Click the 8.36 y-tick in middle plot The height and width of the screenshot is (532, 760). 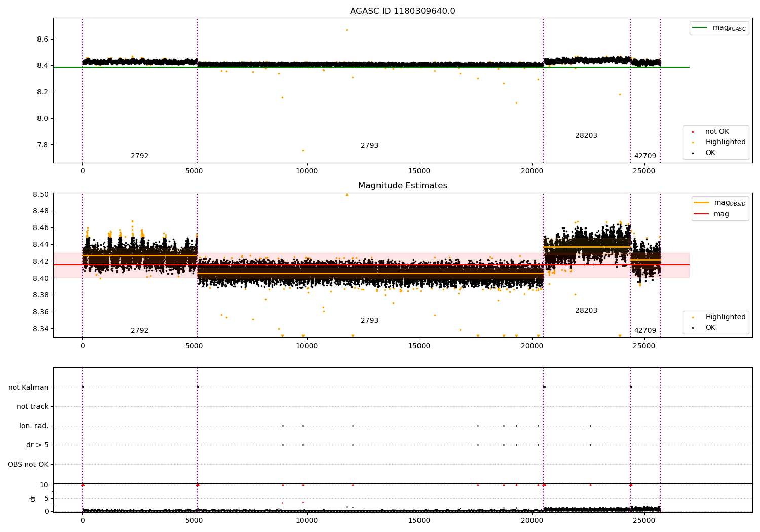tap(41, 312)
